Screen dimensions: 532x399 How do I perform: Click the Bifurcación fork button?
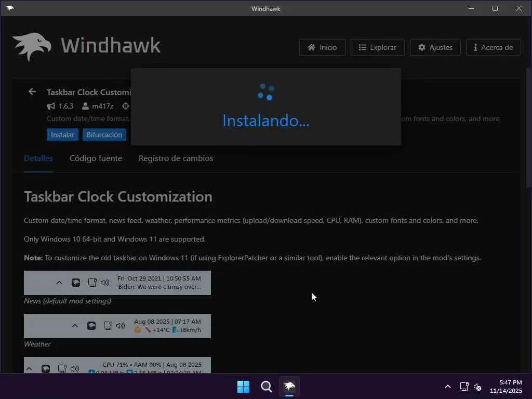104,135
